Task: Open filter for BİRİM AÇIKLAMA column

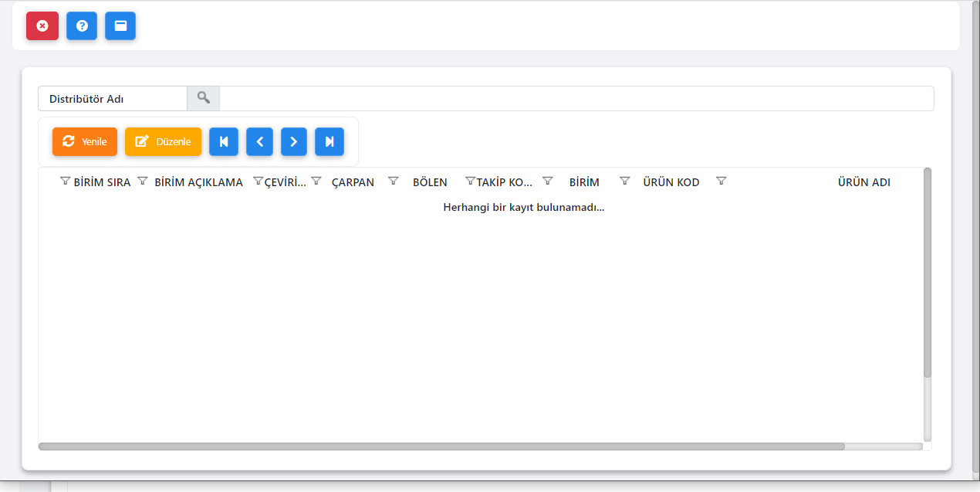Action: (x=143, y=181)
